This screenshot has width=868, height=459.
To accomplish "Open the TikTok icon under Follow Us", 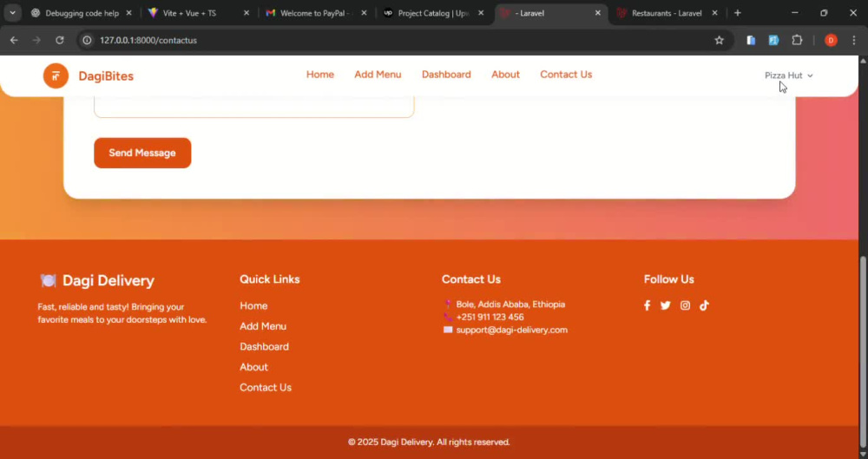I will point(704,305).
